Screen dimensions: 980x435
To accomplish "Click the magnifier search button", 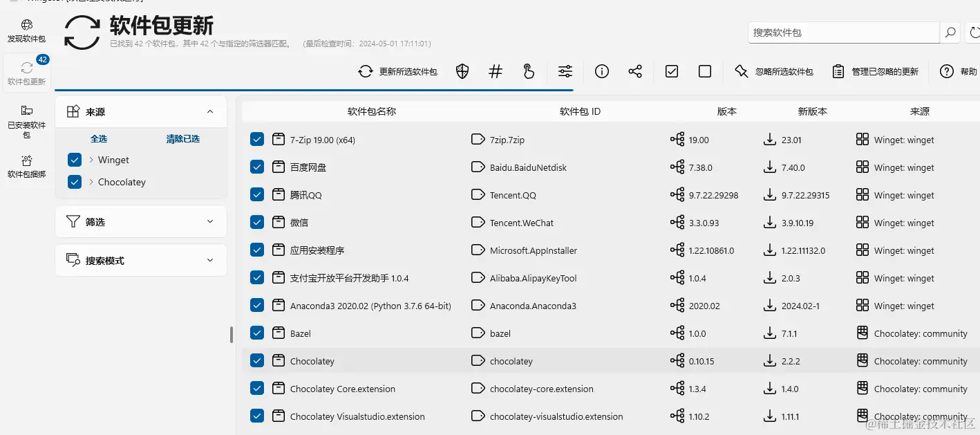I will [x=950, y=33].
